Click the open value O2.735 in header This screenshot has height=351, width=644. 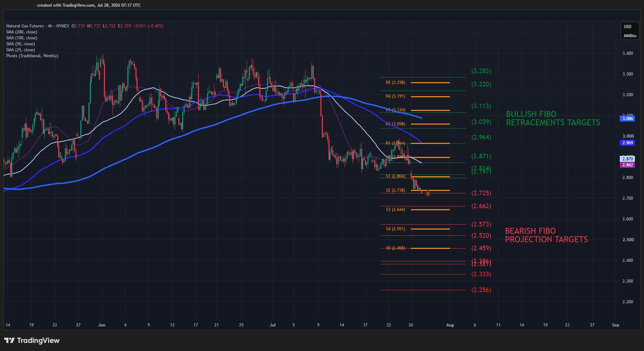click(78, 26)
